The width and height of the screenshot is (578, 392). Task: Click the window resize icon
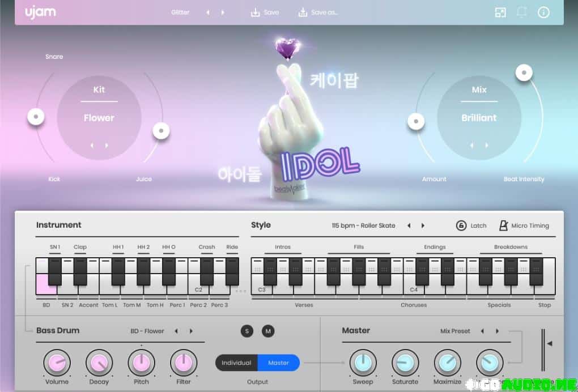[500, 12]
